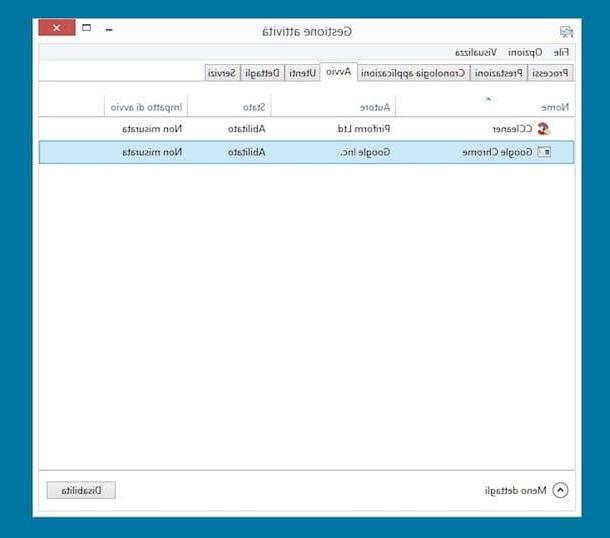
Task: Open the Visualizza menu
Action: 476,52
